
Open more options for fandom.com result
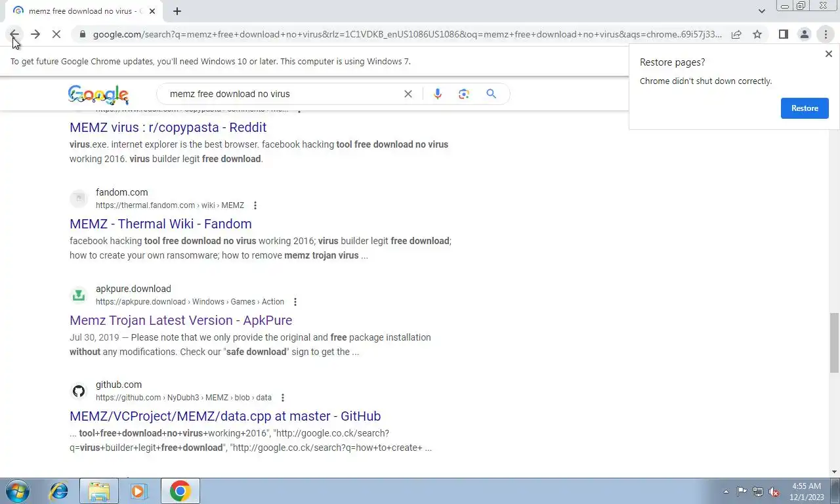255,205
